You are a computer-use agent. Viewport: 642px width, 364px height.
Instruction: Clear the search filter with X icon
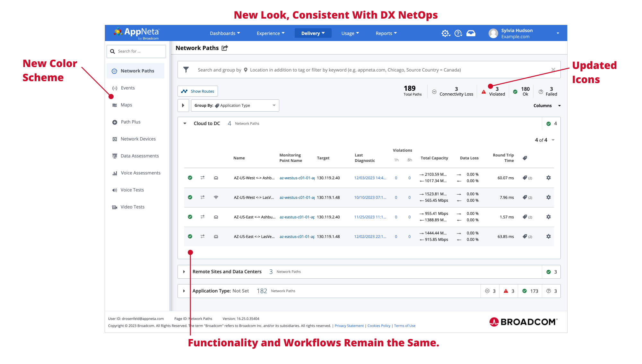pos(553,70)
